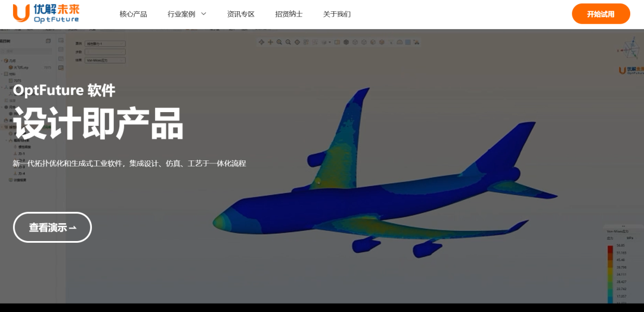Open the Von-Mises应力 result dropdown
Viewport: 644px width, 312px height.
[x=105, y=60]
